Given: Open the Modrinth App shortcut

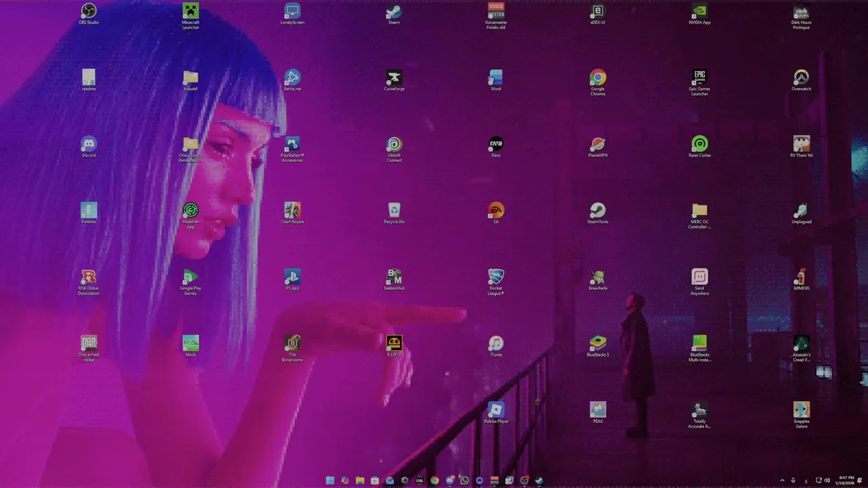Looking at the screenshot, I should coord(191,216).
